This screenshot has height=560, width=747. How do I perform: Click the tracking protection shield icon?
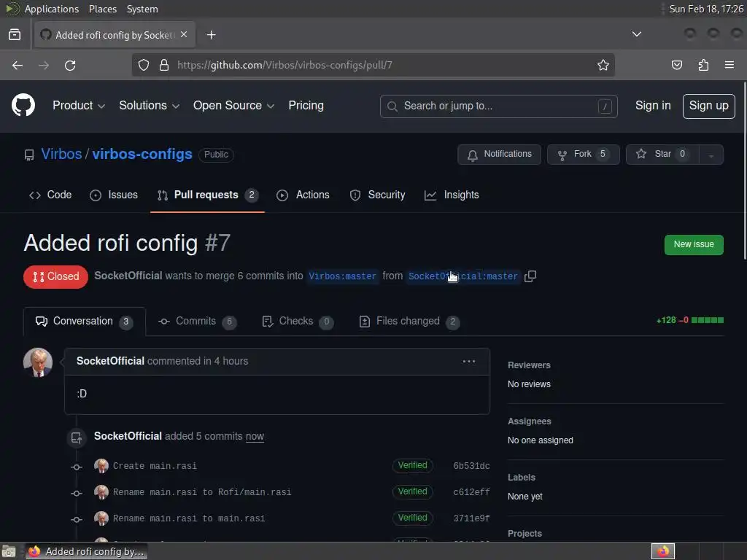tap(144, 65)
